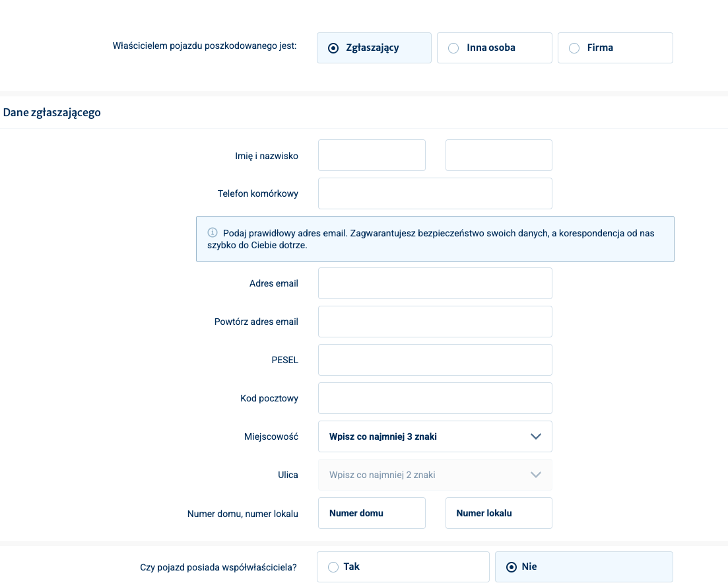
Task: Click the Dane zgłaszającego section header
Action: pos(52,112)
